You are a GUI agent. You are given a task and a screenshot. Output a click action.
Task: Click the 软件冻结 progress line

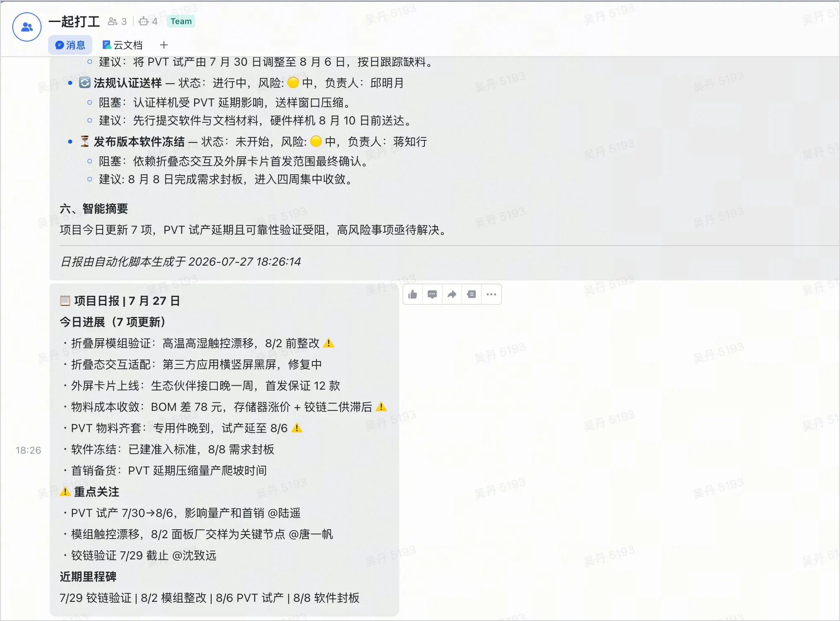pyautogui.click(x=168, y=449)
